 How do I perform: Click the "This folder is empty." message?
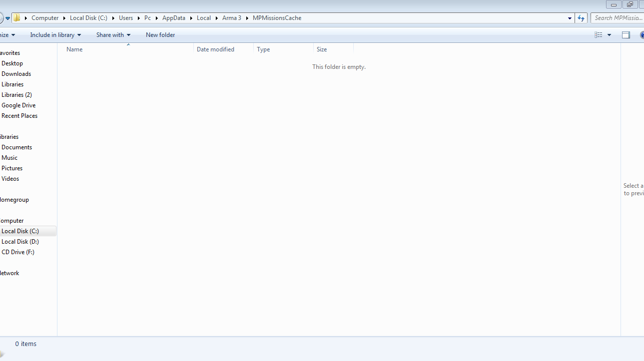[x=339, y=67]
